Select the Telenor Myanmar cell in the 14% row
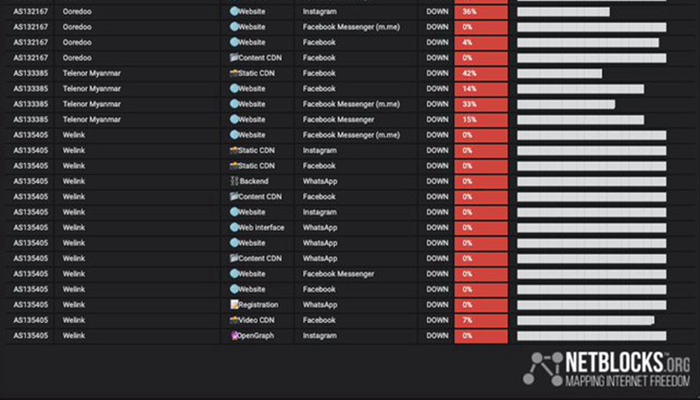 (91, 89)
